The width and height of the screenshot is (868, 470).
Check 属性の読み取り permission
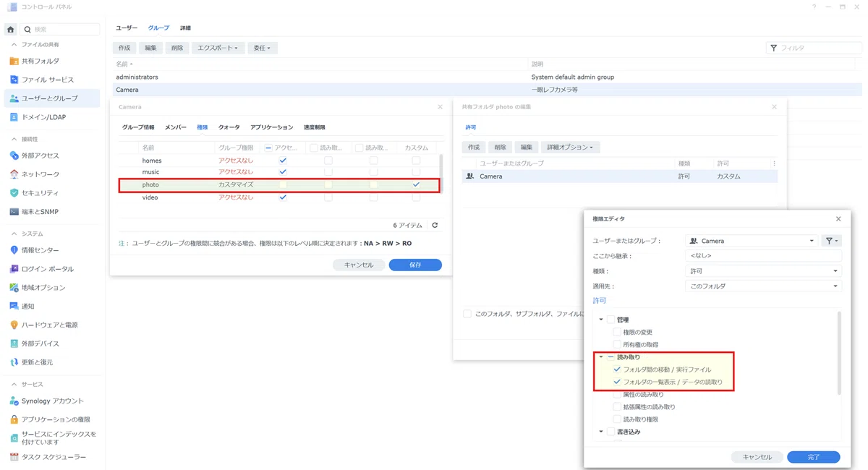617,395
